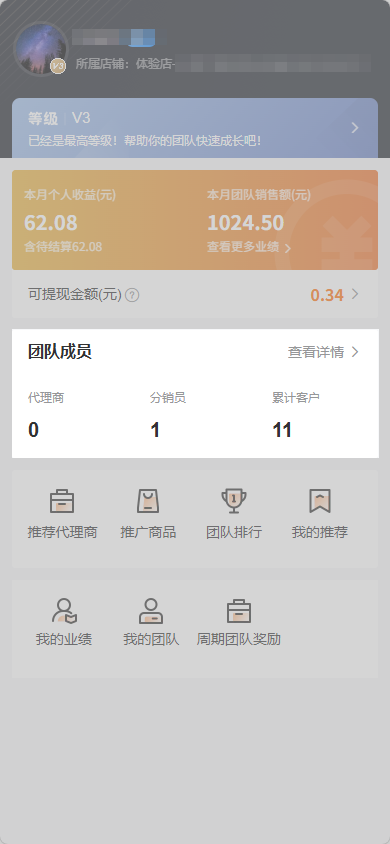Screen dimensions: 390x844
Task: Open the 周期团队奖励 box icon
Action: point(239,611)
